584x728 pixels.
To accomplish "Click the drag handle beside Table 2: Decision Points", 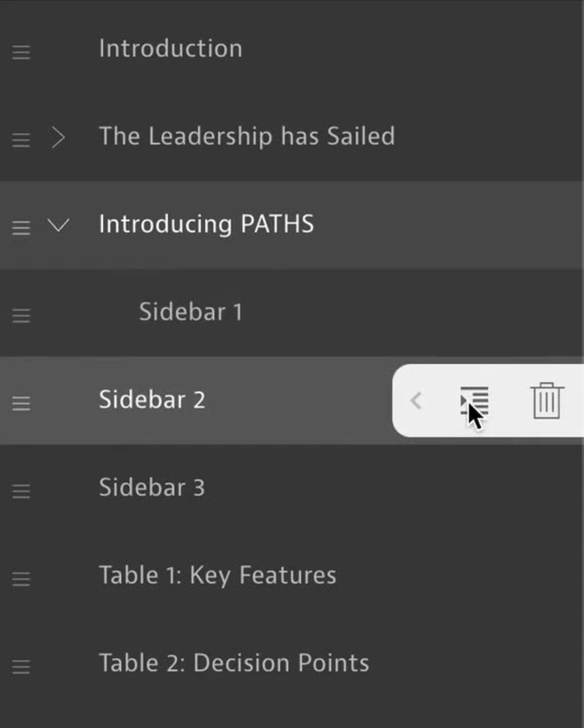I will (x=21, y=666).
